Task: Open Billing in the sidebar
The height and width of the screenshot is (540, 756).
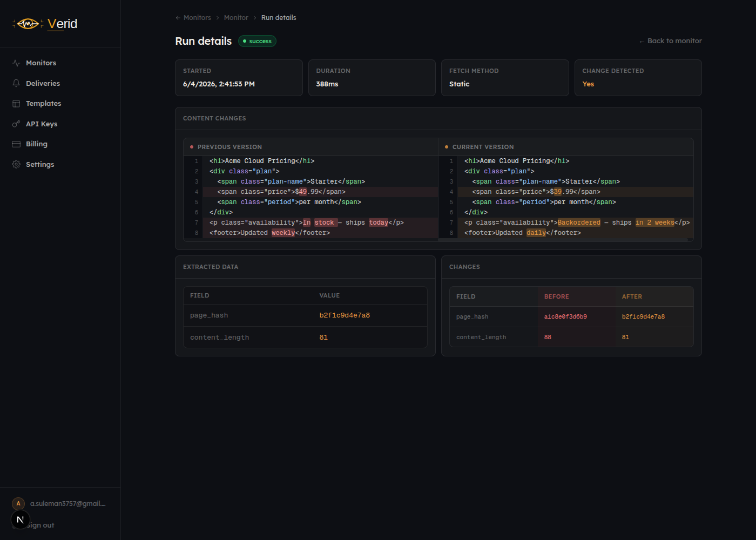Action: [37, 144]
